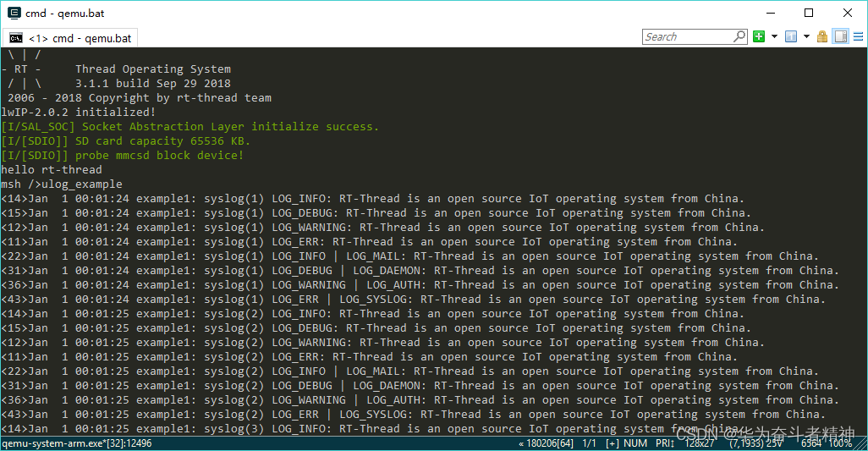Click the 'syslog(2) LOG_DEBUG | LOG_DAEMON' log line
Screen dimensions: 868x451
pyautogui.click(x=420, y=386)
